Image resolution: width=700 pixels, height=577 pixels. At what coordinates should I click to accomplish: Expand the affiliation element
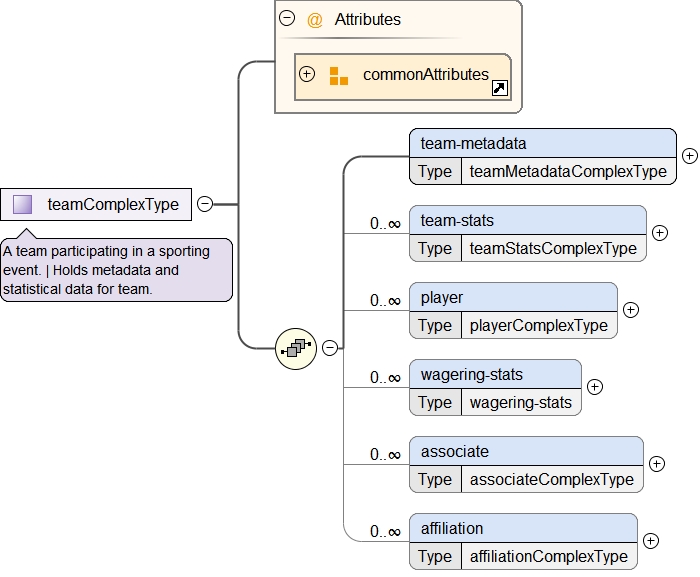pos(650,541)
